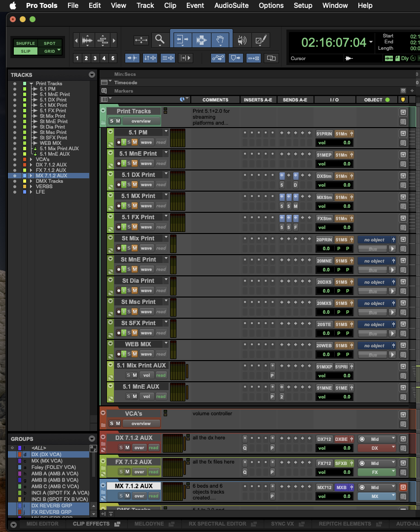Click the bottom-left arrow beside MIDI EDITOR
This screenshot has width=420, height=532.
pyautogui.click(x=14, y=524)
